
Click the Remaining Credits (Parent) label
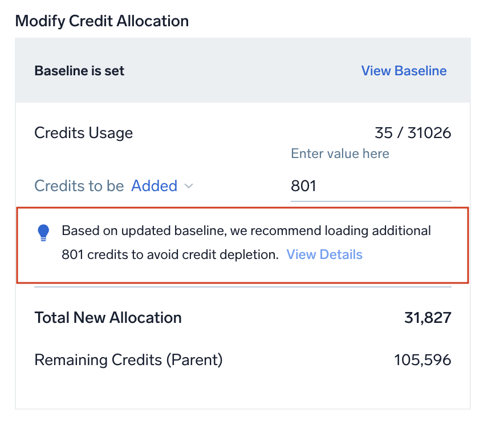click(128, 360)
